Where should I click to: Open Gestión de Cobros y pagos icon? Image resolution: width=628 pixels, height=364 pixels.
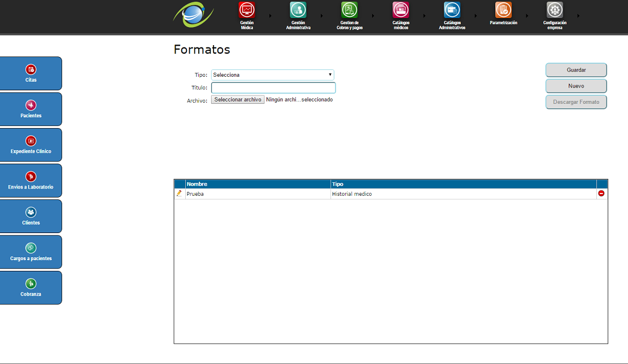tap(349, 10)
